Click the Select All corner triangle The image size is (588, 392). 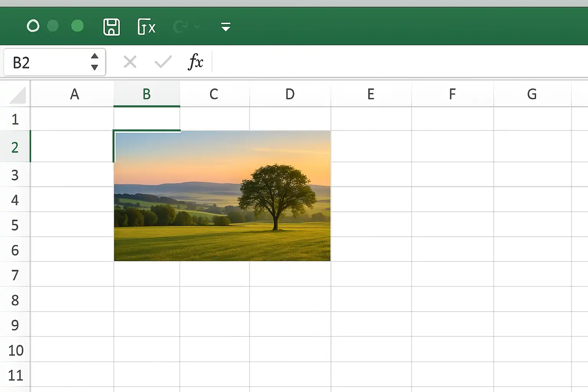coord(18,95)
